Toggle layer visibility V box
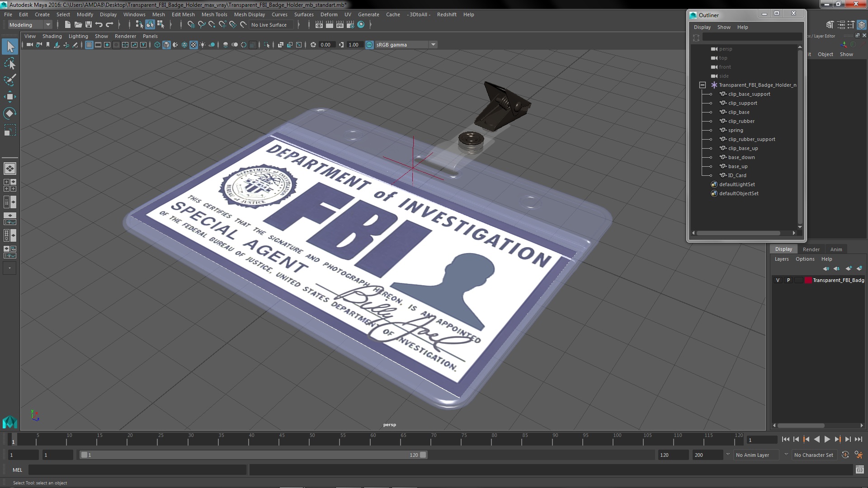Screen dimensions: 868x488 pos(778,280)
